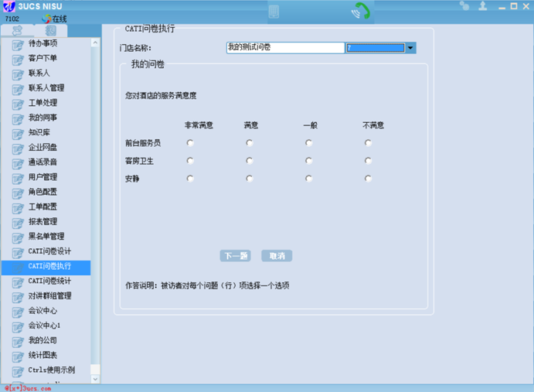Click the sidebar scrollbar up arrow
This screenshot has width=534, height=392.
tap(95, 43)
